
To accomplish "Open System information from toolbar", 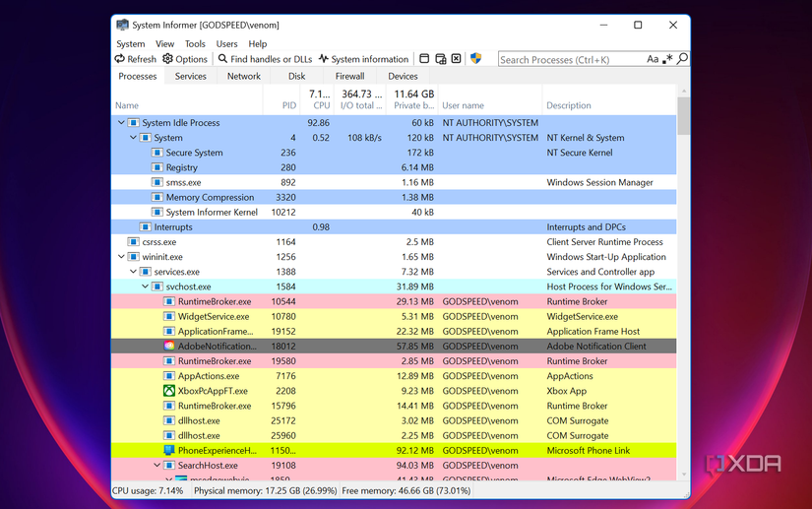I will pyautogui.click(x=363, y=59).
